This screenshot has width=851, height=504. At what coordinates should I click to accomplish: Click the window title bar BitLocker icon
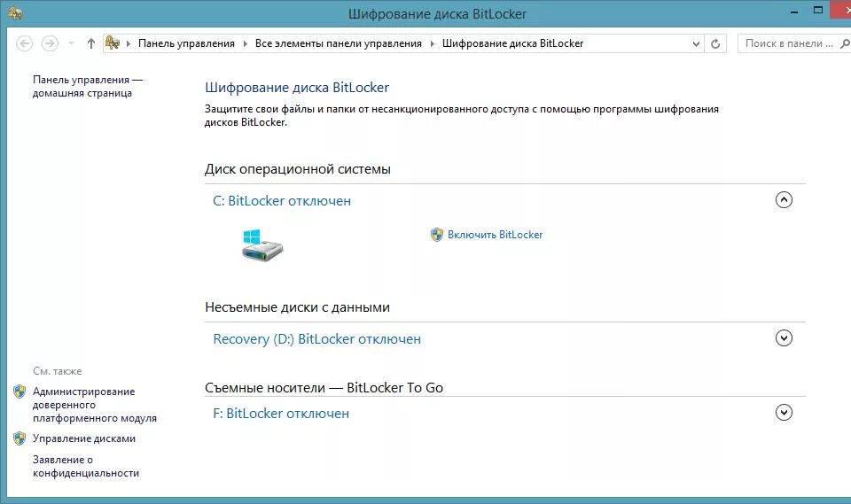click(15, 13)
